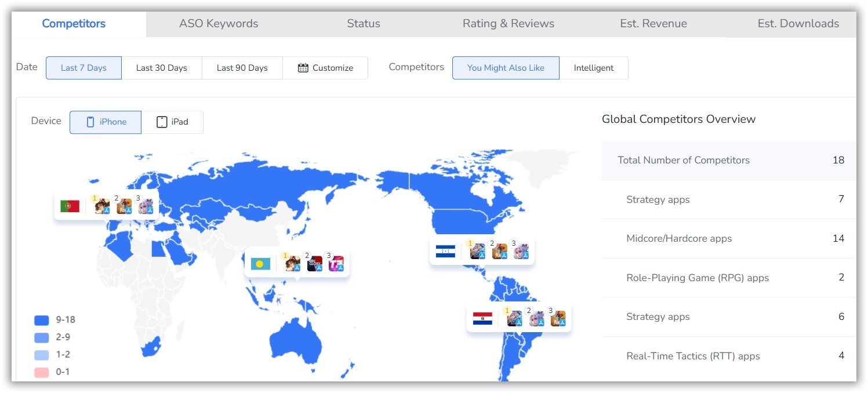The width and height of the screenshot is (868, 393).
Task: Open rank 3 app in Palau popup
Action: click(336, 264)
